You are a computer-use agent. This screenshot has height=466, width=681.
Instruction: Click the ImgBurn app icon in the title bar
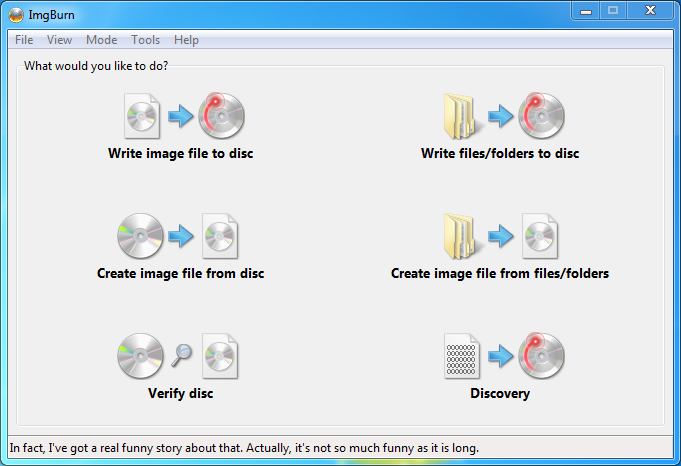tap(14, 12)
